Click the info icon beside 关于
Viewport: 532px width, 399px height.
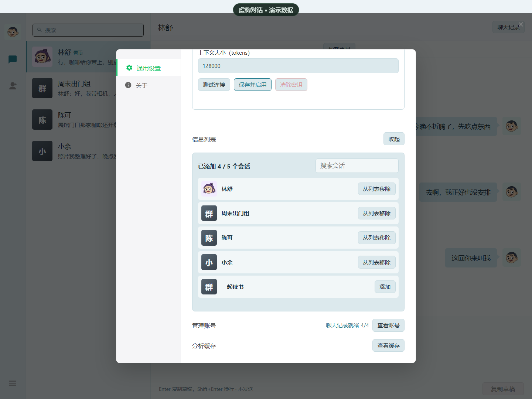[128, 85]
